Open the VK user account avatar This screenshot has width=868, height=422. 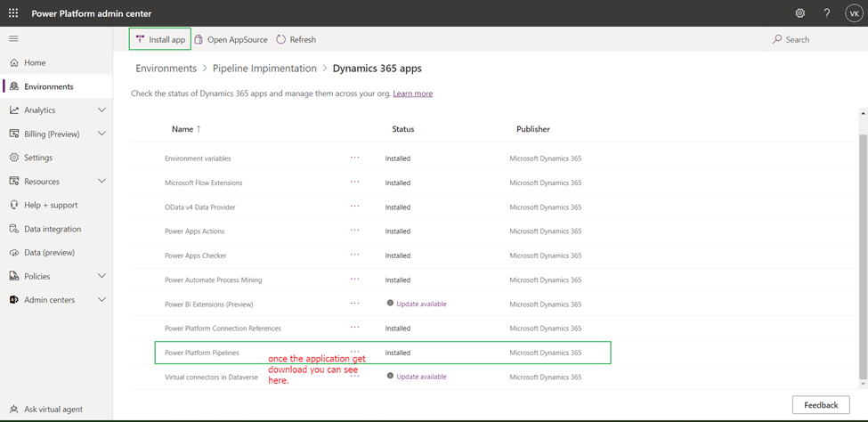(x=853, y=13)
